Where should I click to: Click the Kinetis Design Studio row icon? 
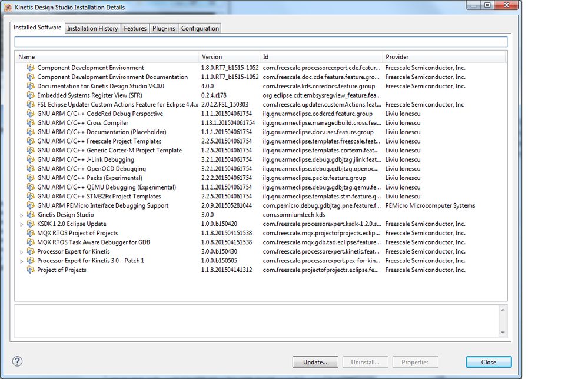[31, 215]
